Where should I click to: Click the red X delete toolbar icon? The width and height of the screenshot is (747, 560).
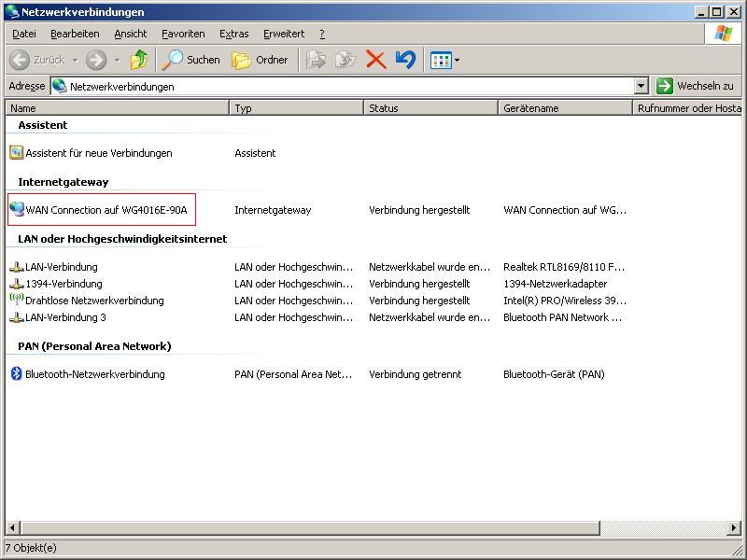[x=375, y=60]
